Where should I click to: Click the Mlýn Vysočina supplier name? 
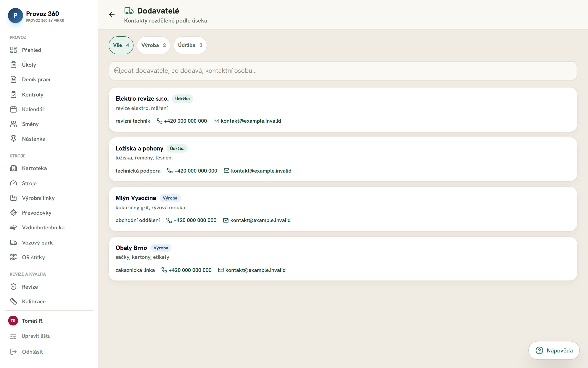coord(136,198)
